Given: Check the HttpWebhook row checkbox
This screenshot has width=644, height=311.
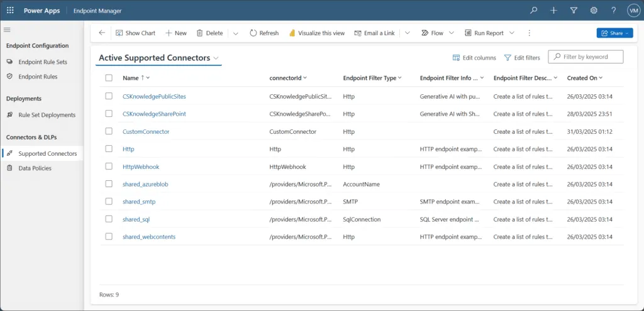Looking at the screenshot, I should click(x=109, y=166).
